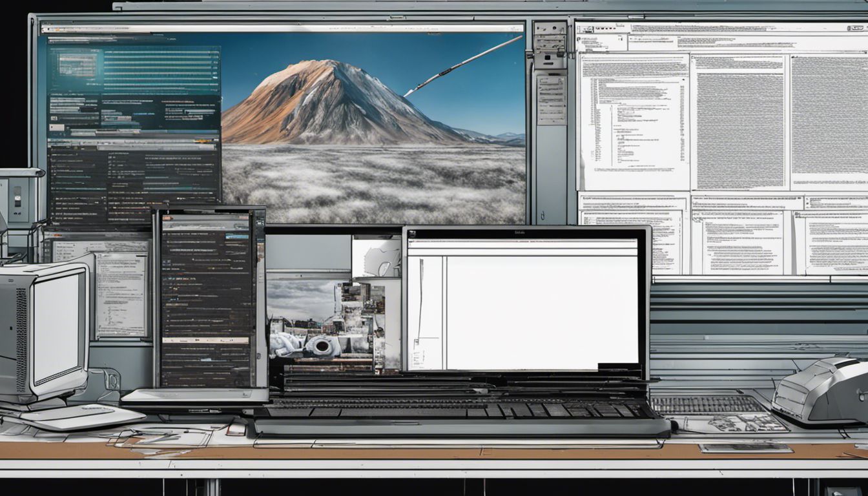The height and width of the screenshot is (496, 868).
Task: Open the middle dense text document on right monitor
Action: [739, 121]
